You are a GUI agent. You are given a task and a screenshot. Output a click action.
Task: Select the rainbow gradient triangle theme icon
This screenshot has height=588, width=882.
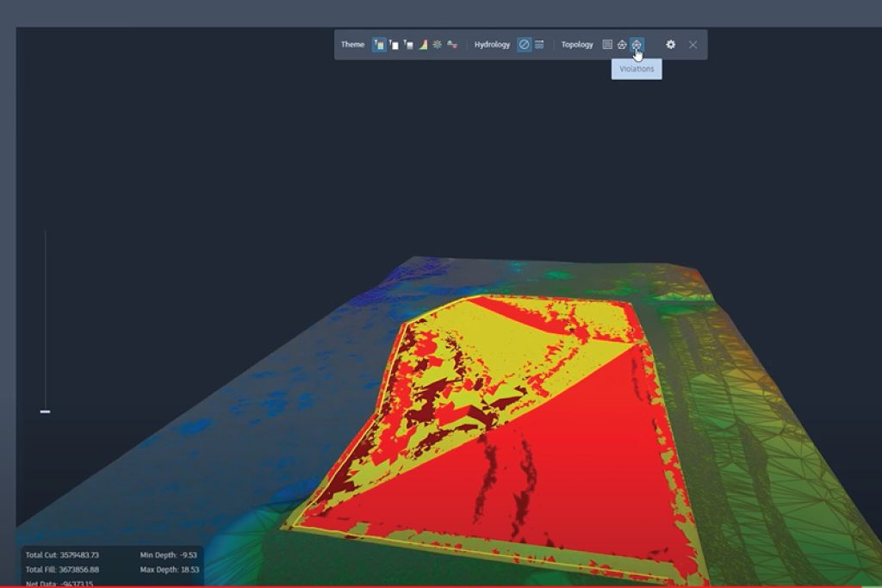423,45
